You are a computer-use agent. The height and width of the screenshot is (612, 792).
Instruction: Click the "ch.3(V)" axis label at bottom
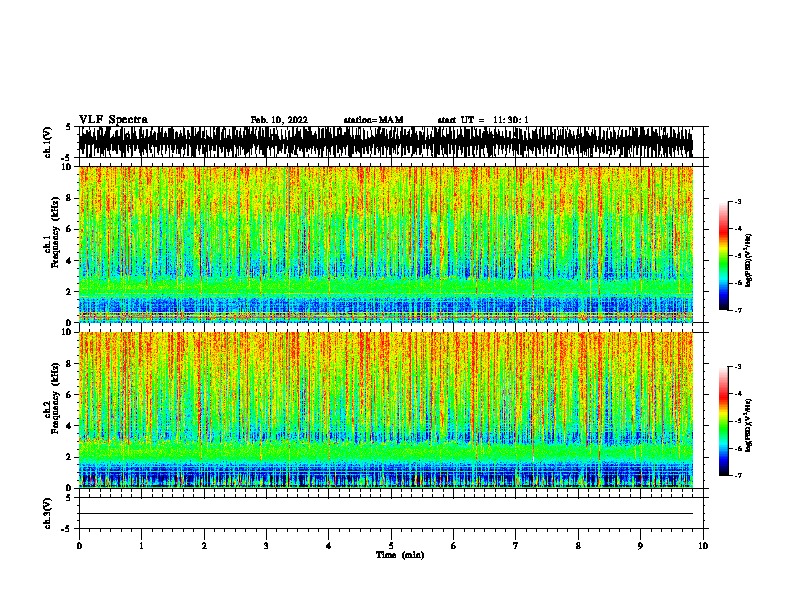click(48, 514)
